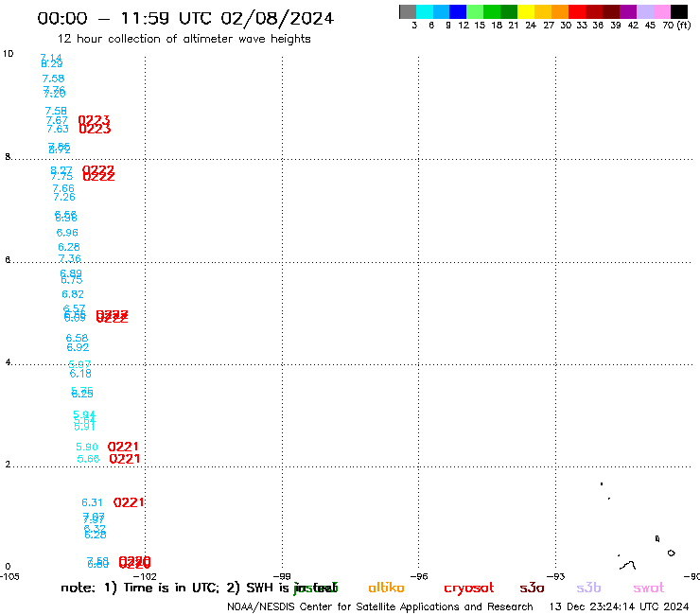The width and height of the screenshot is (700, 615).
Task: Click the 'altika' satellite label
Action: (386, 588)
